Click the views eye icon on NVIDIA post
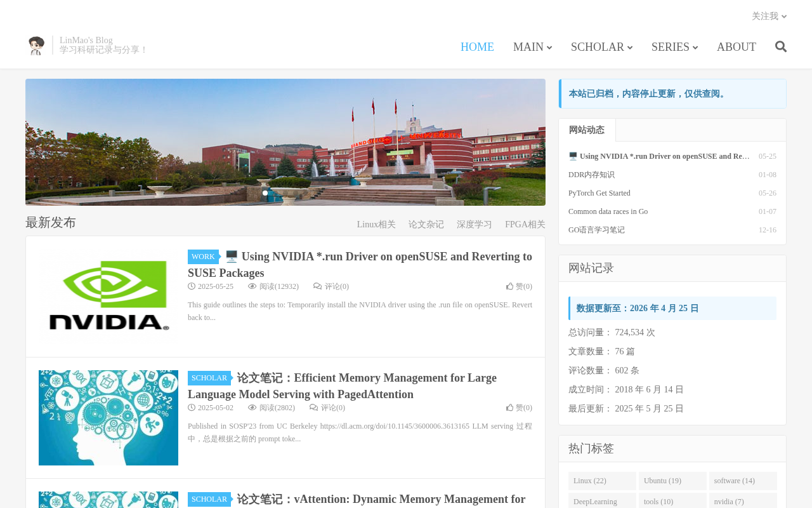Screen dimensions: 812x508 (252, 286)
